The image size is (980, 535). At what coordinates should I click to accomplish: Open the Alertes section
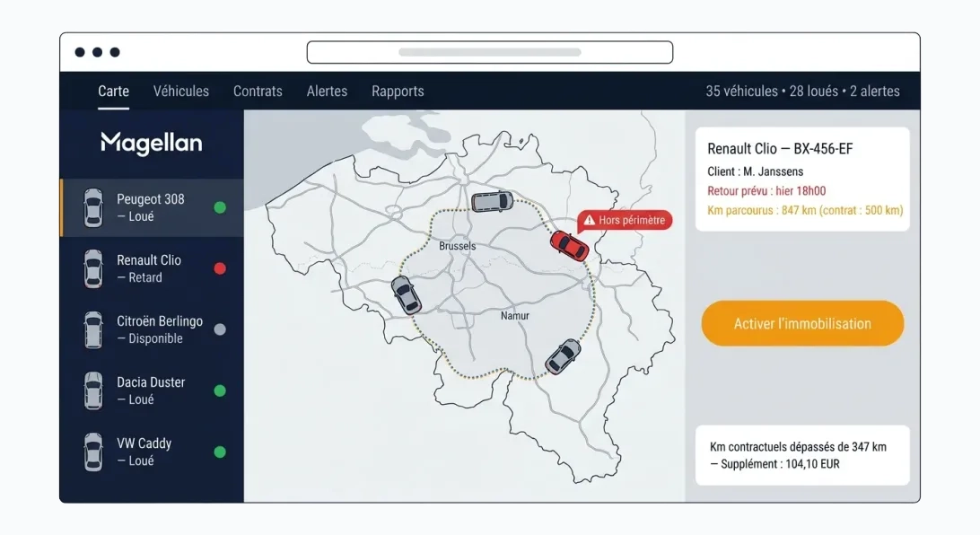(327, 91)
